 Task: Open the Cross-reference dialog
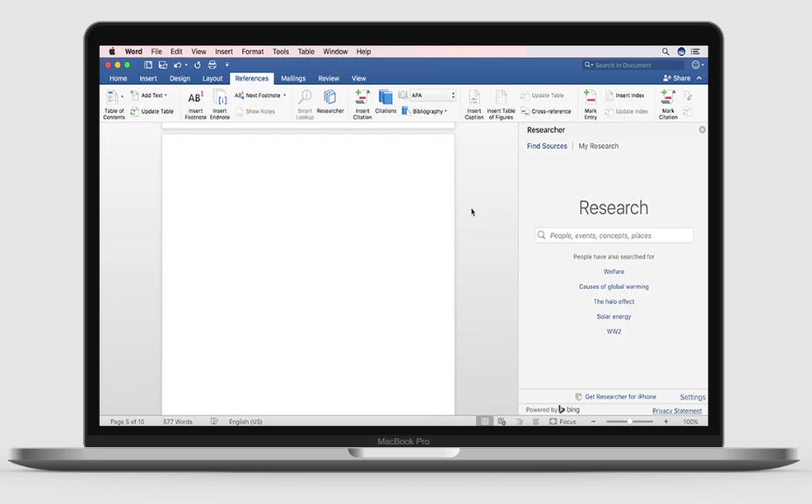[x=546, y=111]
